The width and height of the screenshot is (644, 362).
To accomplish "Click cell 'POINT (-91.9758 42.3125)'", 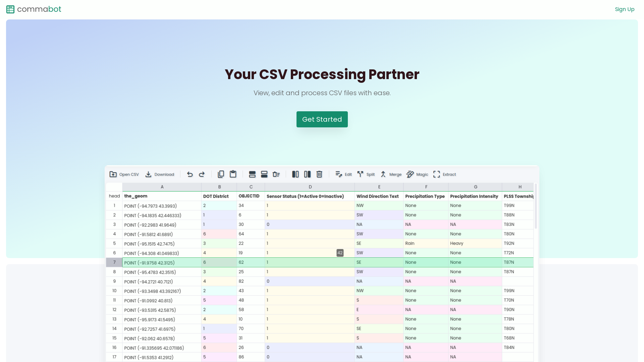I will (162, 262).
